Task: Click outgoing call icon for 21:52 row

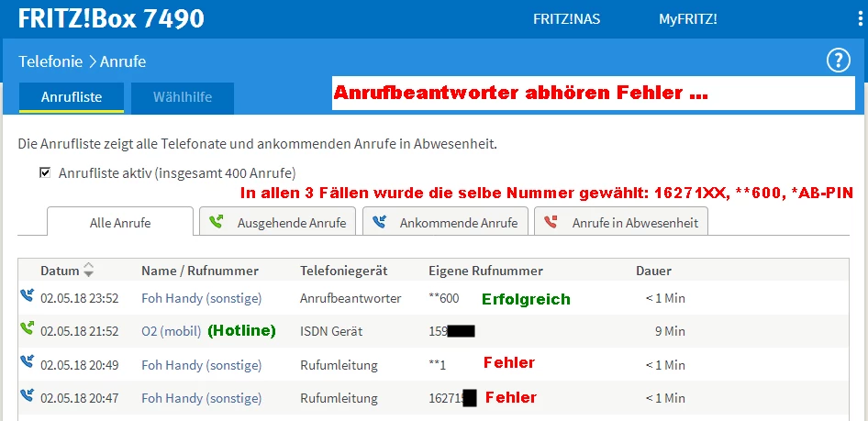Action: click(x=27, y=328)
